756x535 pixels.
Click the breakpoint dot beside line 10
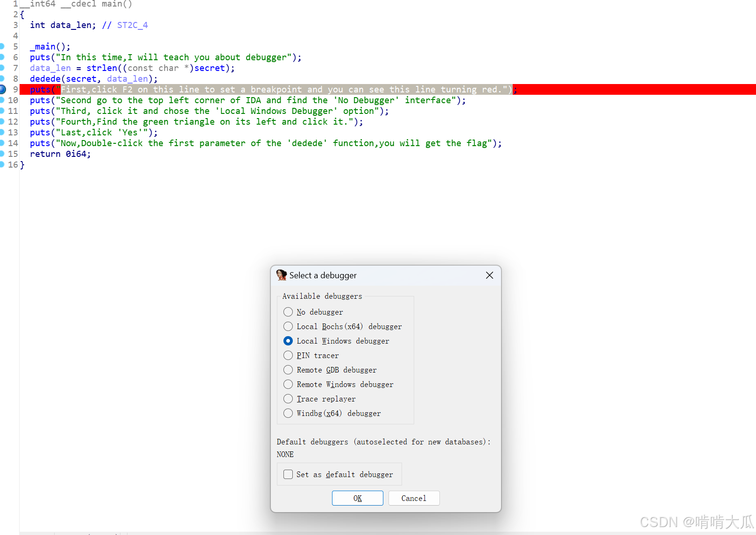pyautogui.click(x=2, y=100)
